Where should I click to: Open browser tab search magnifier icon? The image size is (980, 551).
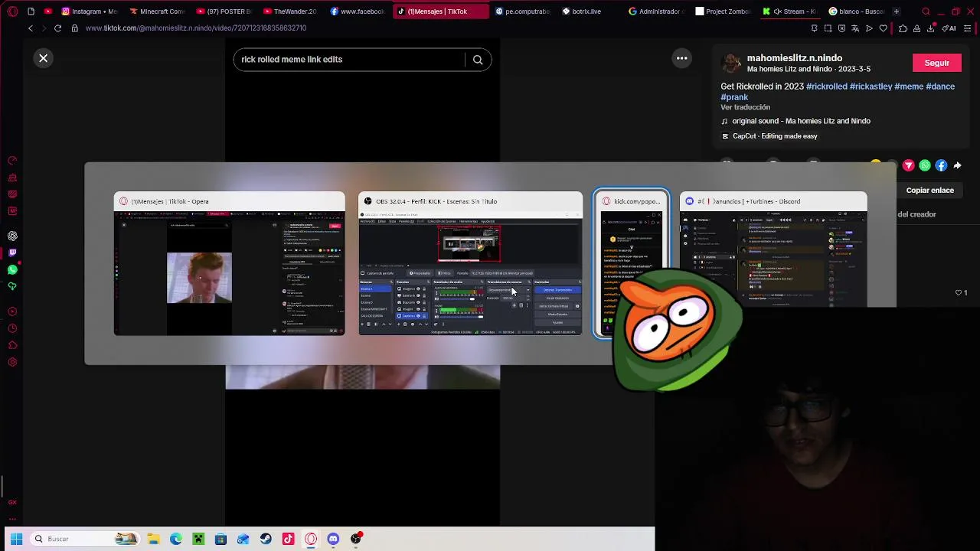[926, 11]
